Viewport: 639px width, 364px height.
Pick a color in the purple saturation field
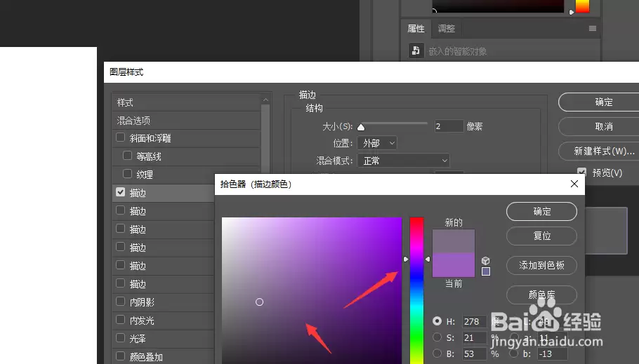312,290
